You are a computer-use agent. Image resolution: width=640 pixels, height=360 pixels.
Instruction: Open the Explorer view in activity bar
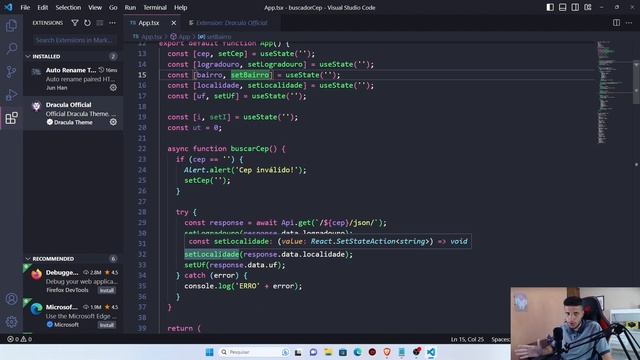tap(11, 26)
